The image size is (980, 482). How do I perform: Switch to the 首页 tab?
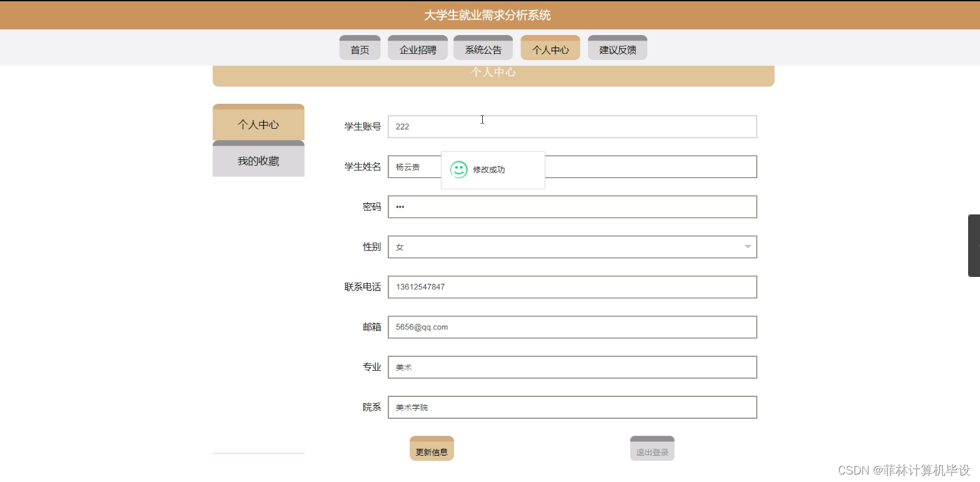tap(360, 49)
